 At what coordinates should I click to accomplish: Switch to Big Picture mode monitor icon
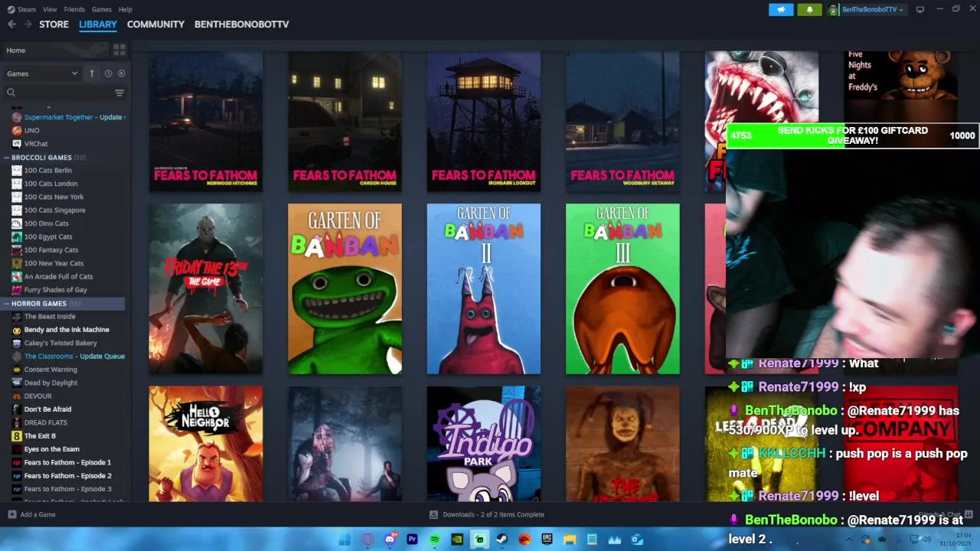[920, 9]
